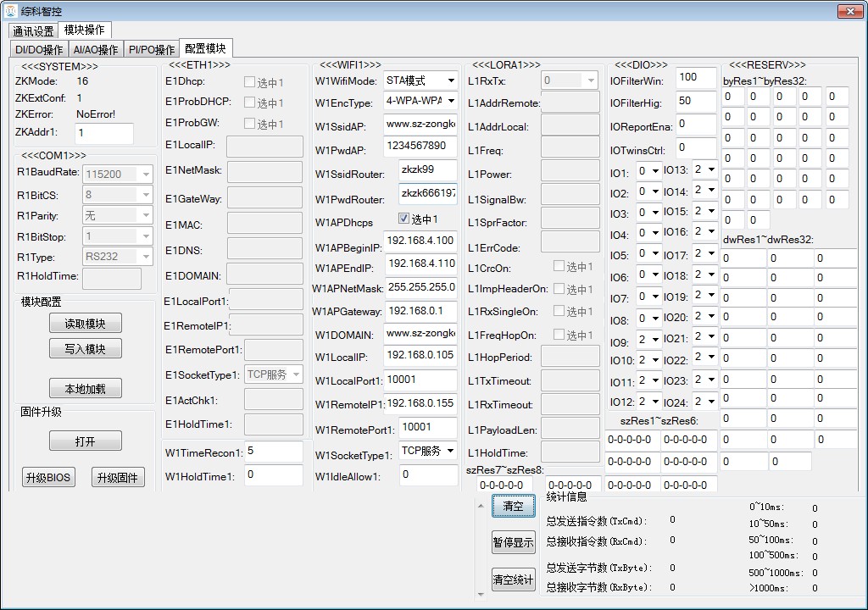This screenshot has height=610, width=868.
Task: Click the 升级固件 button
Action: click(x=117, y=478)
